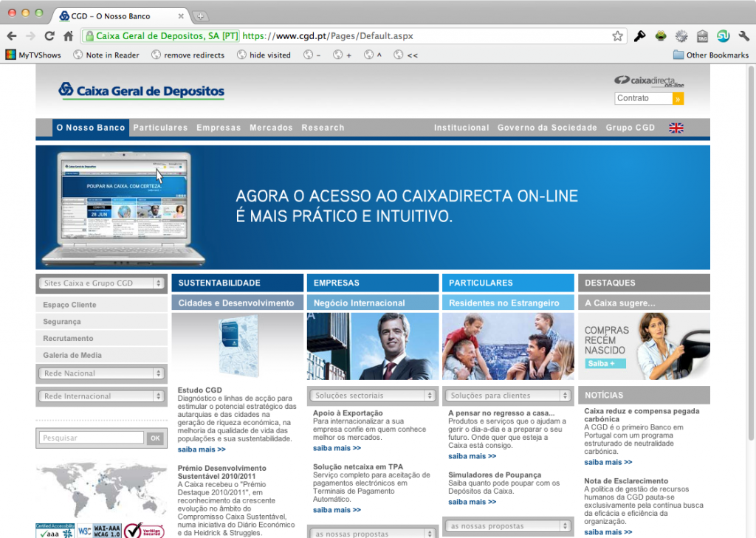Open the Grupo CGD menu item
Viewport: 756px width, 538px height.
coord(630,128)
